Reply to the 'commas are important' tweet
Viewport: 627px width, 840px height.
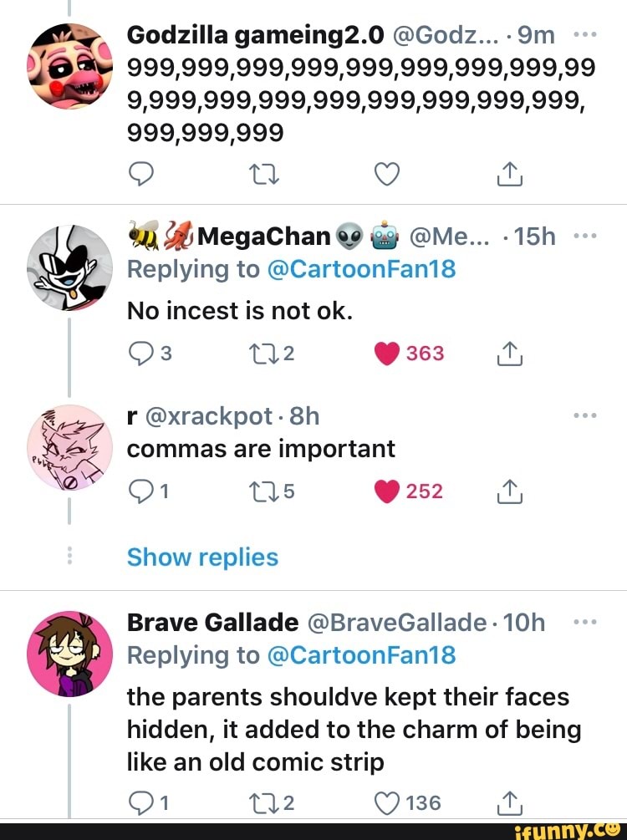tap(140, 491)
